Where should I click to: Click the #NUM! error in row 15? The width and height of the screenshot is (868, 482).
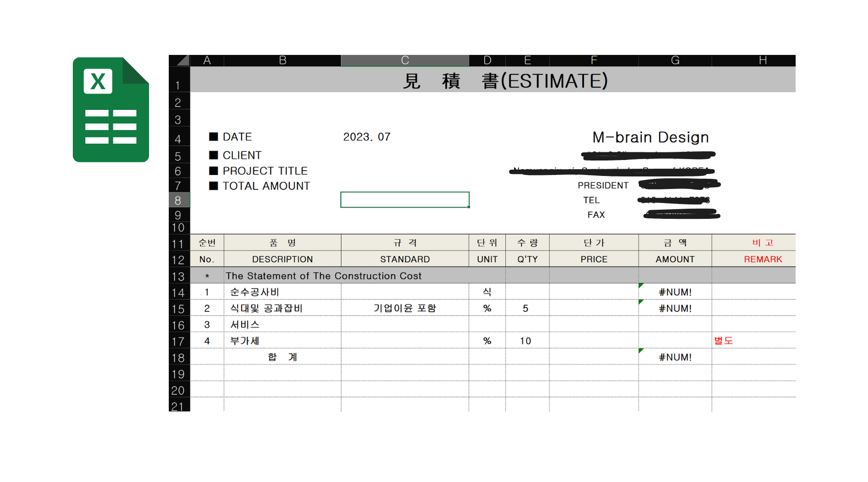pos(675,308)
